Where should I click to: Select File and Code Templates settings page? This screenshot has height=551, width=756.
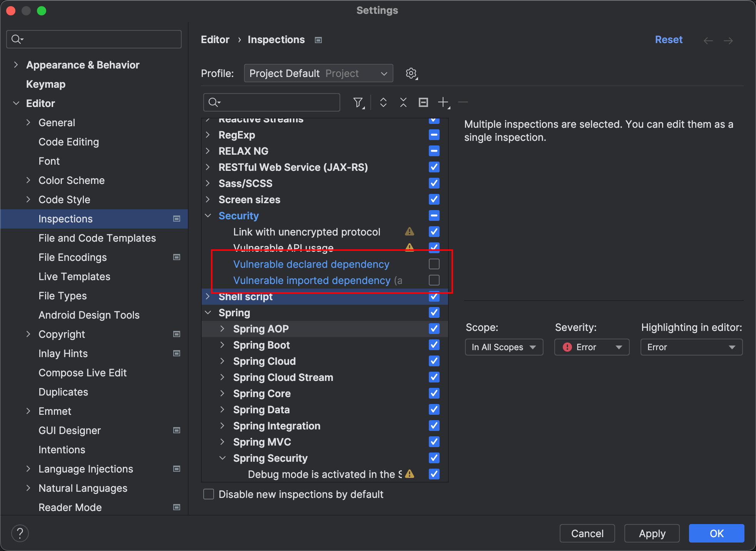(x=97, y=238)
